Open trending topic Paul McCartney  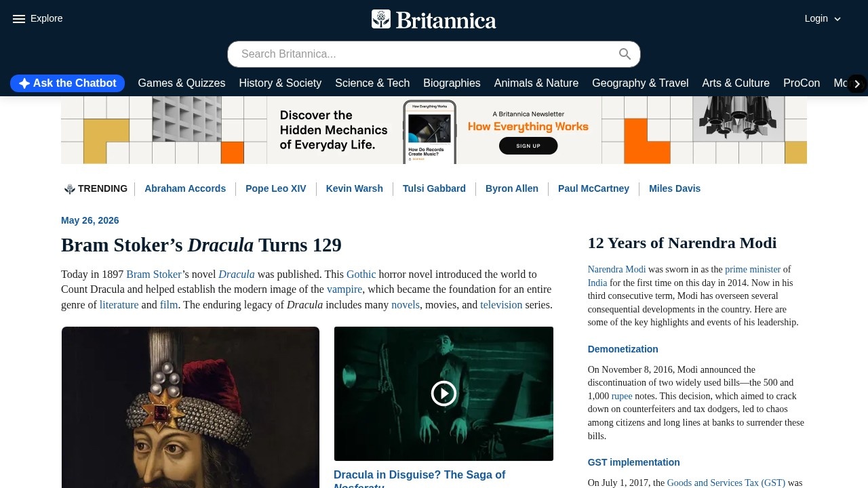coord(593,188)
